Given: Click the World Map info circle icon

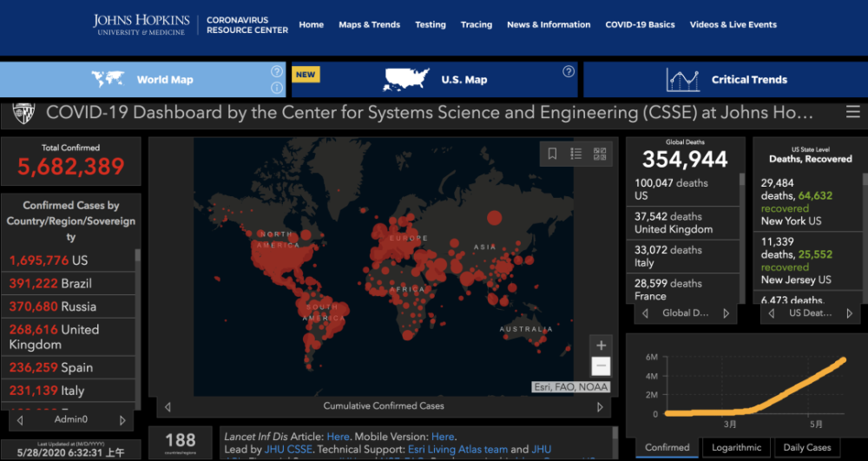Looking at the screenshot, I should click(277, 88).
